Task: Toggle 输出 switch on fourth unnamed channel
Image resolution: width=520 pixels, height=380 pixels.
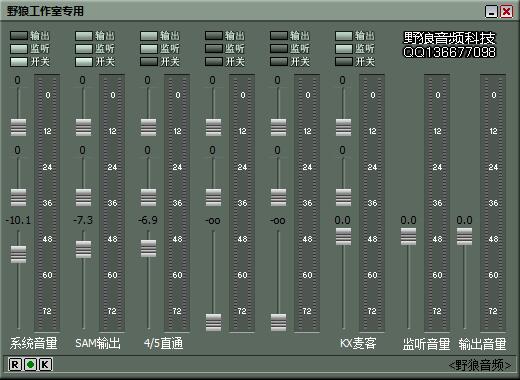Action: pos(214,35)
